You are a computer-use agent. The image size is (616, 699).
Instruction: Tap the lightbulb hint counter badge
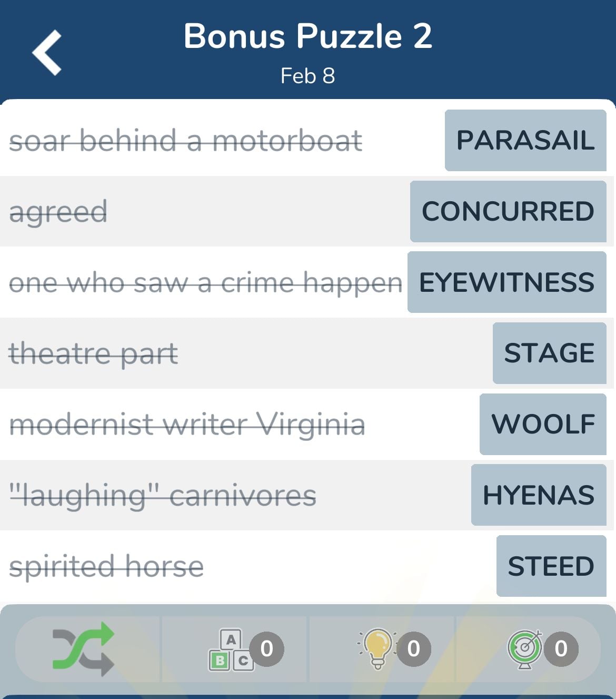point(413,649)
